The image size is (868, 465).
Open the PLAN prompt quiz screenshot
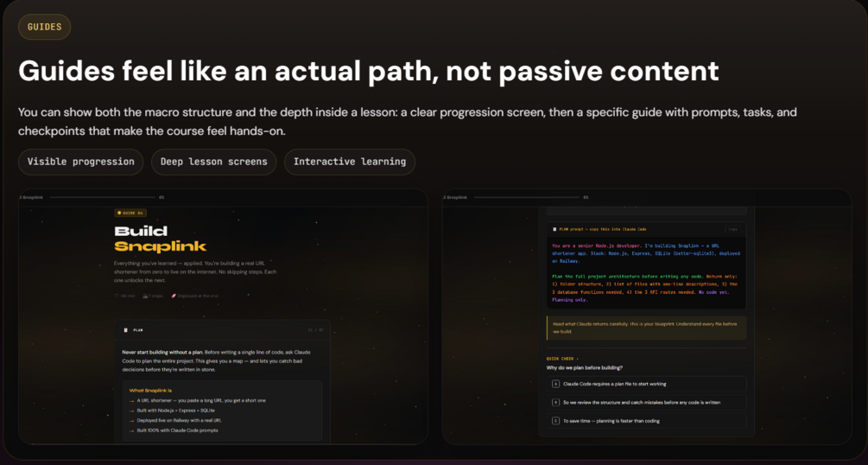(647, 316)
